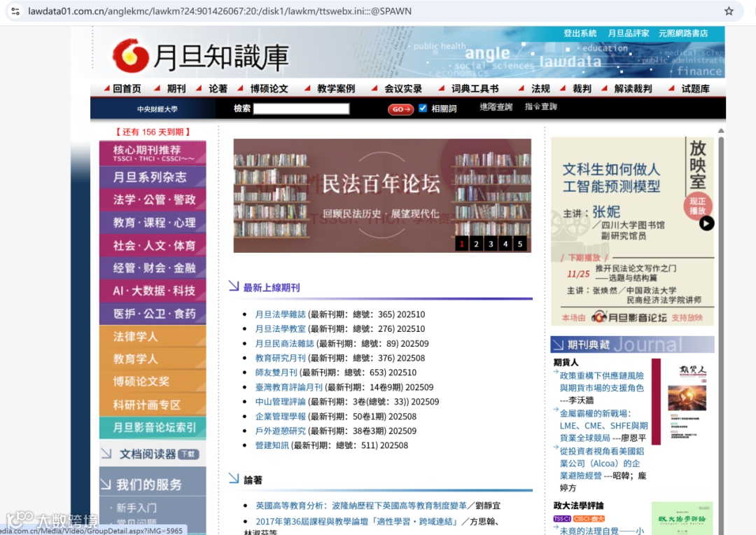Switch banner to slide 5
This screenshot has width=756, height=535.
pyautogui.click(x=519, y=244)
